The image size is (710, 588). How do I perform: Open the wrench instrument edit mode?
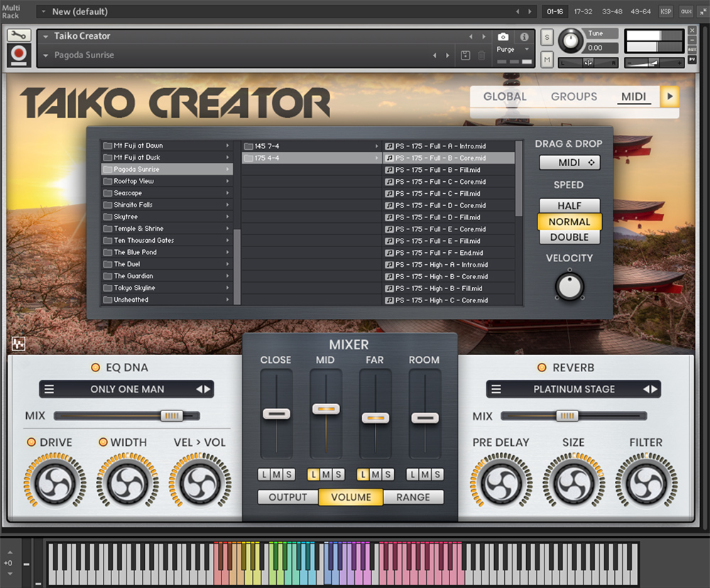click(18, 35)
